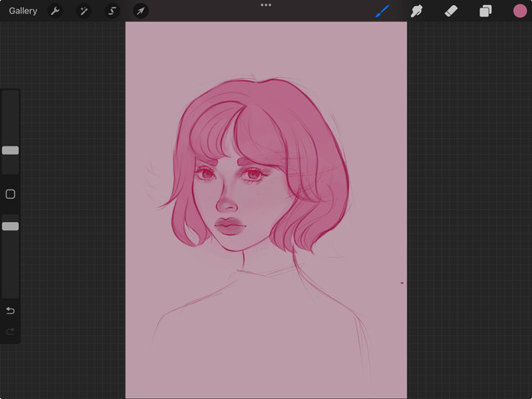
Task: Click the brush size slider handle
Action: [x=10, y=150]
